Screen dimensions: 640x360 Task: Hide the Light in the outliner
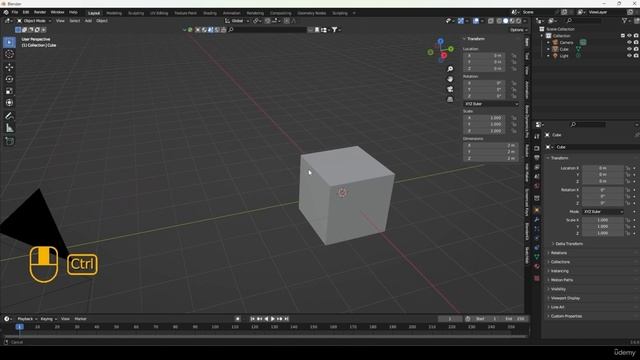629,56
